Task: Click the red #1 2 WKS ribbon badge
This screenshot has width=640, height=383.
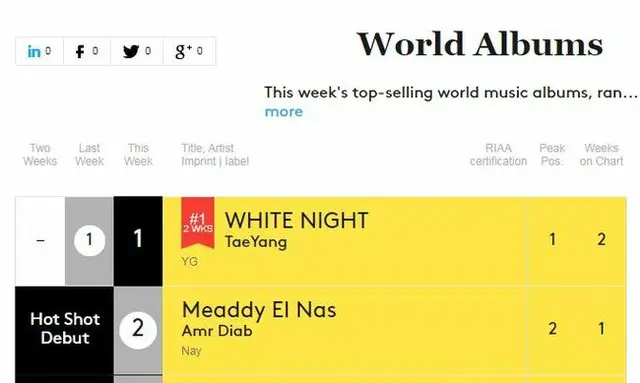Action: 198,223
